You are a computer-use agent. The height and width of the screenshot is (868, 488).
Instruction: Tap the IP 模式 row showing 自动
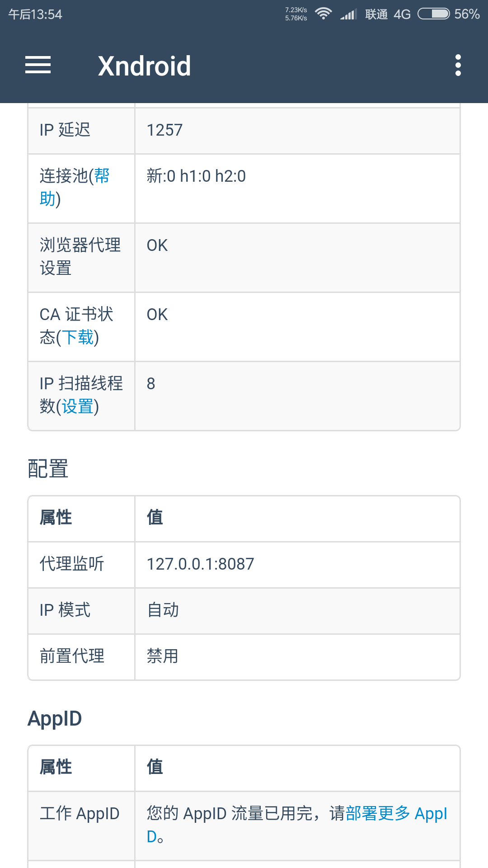click(162, 610)
